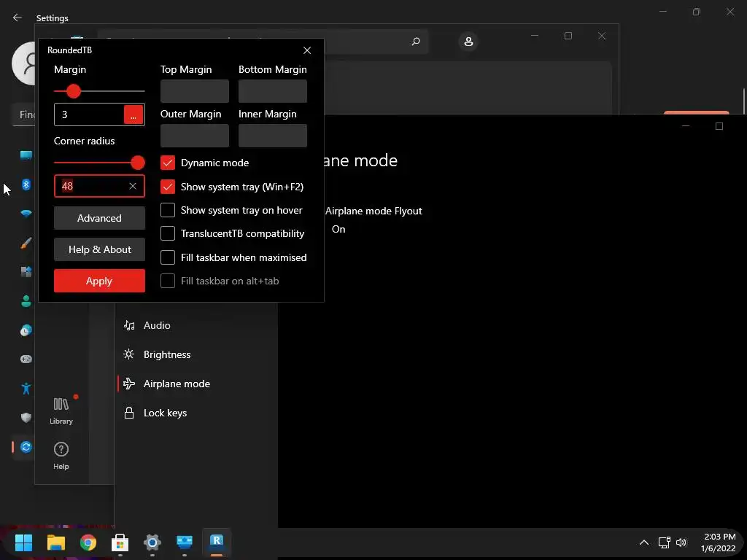Image resolution: width=747 pixels, height=560 pixels.
Task: Open Advanced options in RoundedTB
Action: [x=99, y=217]
